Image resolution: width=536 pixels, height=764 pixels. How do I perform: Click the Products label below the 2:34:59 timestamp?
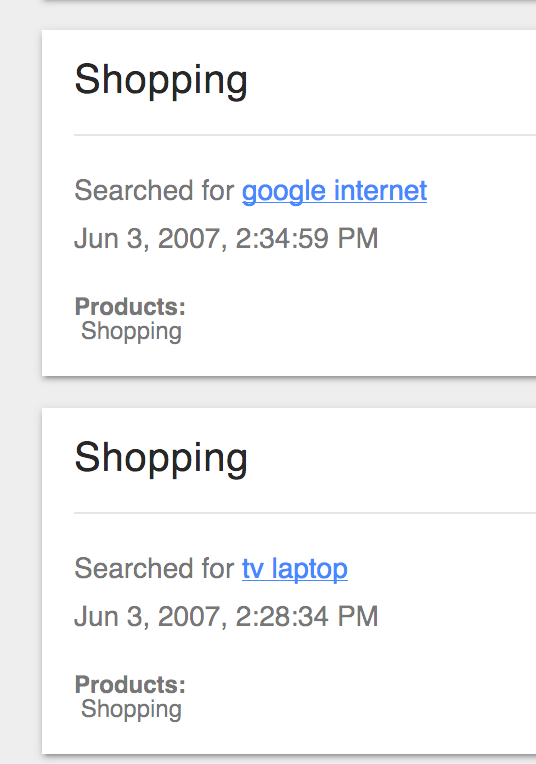point(130,306)
